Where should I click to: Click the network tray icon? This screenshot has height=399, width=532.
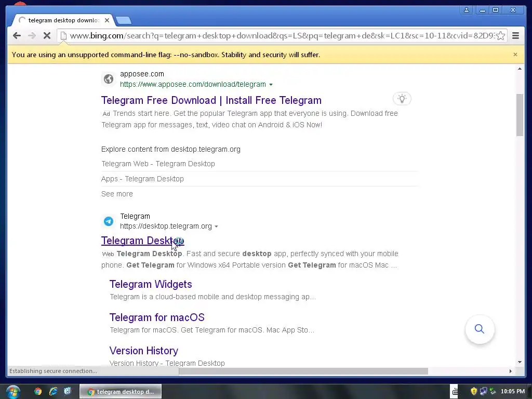[x=483, y=392]
